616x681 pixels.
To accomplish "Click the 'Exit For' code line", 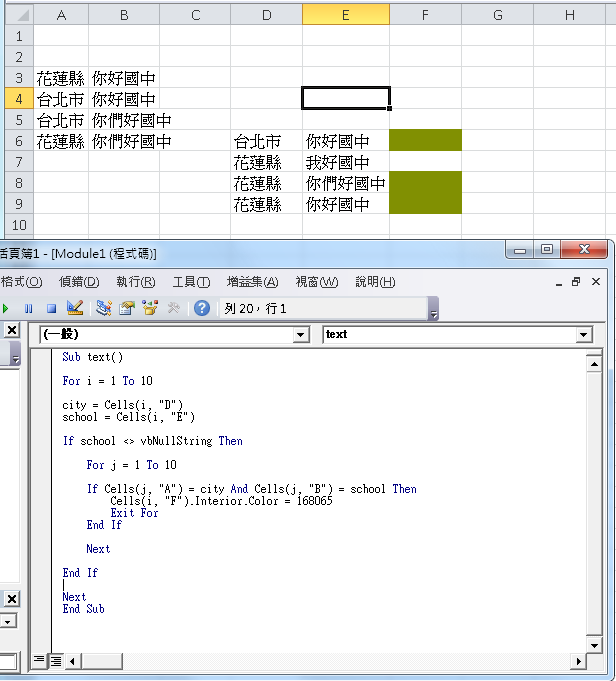I will coord(134,513).
